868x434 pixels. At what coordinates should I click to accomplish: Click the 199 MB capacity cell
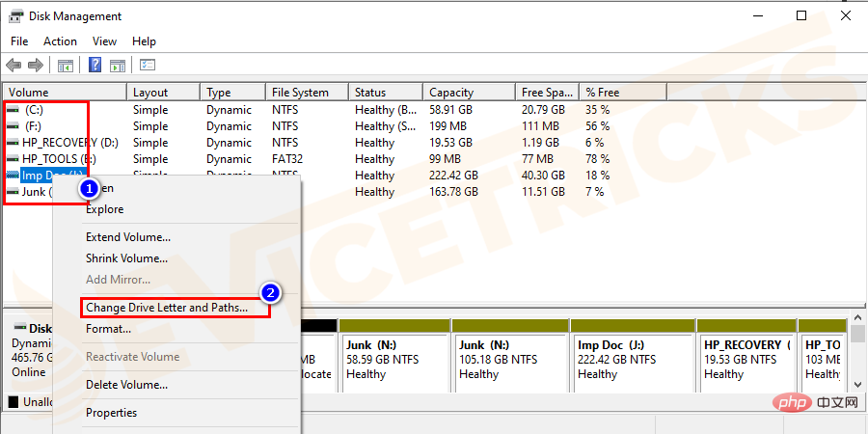(448, 126)
